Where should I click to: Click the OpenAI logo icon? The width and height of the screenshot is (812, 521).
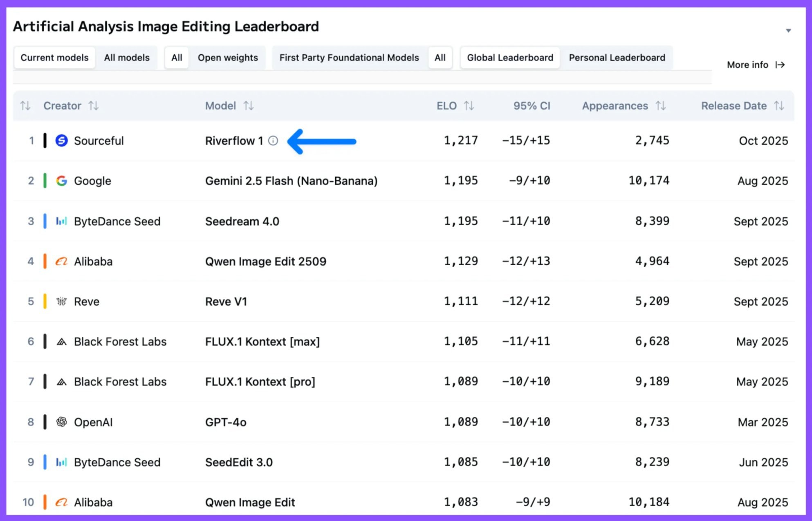point(61,422)
